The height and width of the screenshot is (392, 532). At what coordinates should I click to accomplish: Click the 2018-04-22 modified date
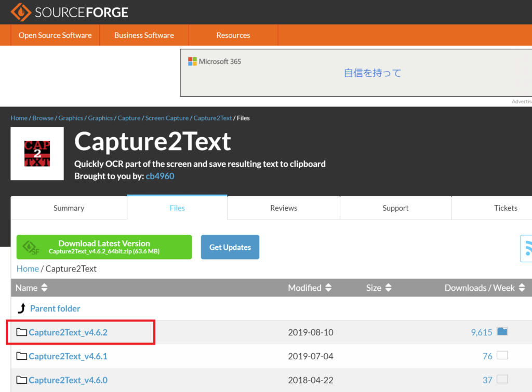(x=311, y=380)
